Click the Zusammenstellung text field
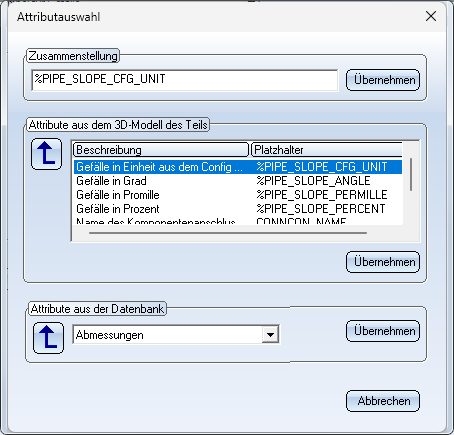454x435 pixels. [x=185, y=80]
